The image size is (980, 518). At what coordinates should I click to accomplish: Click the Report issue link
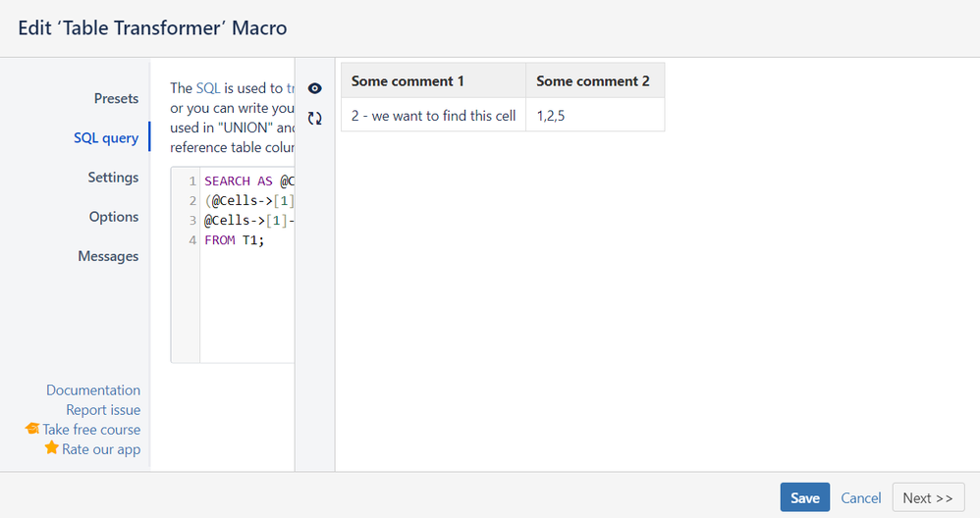tap(103, 410)
